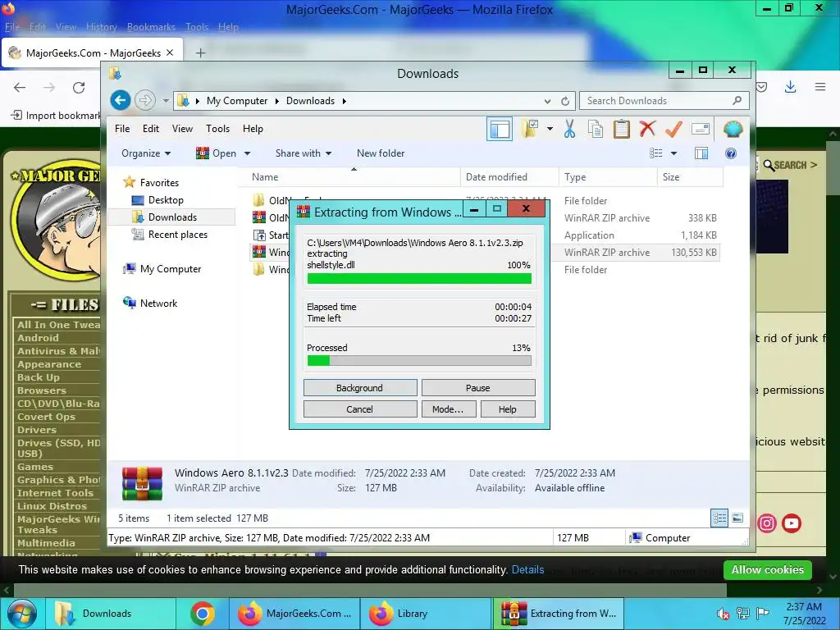Viewport: 840px width, 630px height.
Task: Click the volume muted tray icon
Action: click(x=724, y=614)
